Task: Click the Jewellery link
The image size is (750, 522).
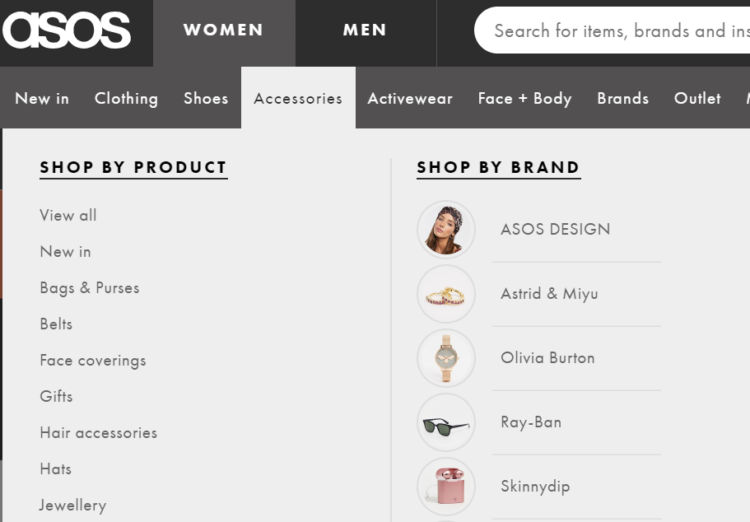Action: pyautogui.click(x=72, y=505)
